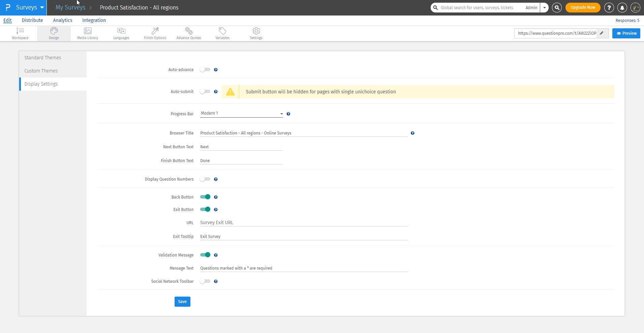The width and height of the screenshot is (644, 333).
Task: Switch to the Analytics tab
Action: pyautogui.click(x=62, y=20)
